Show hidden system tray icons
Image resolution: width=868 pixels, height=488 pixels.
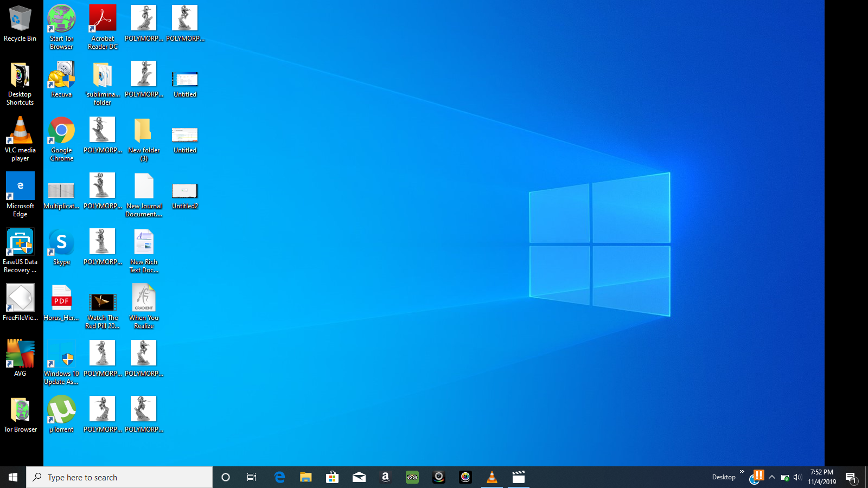click(x=772, y=477)
